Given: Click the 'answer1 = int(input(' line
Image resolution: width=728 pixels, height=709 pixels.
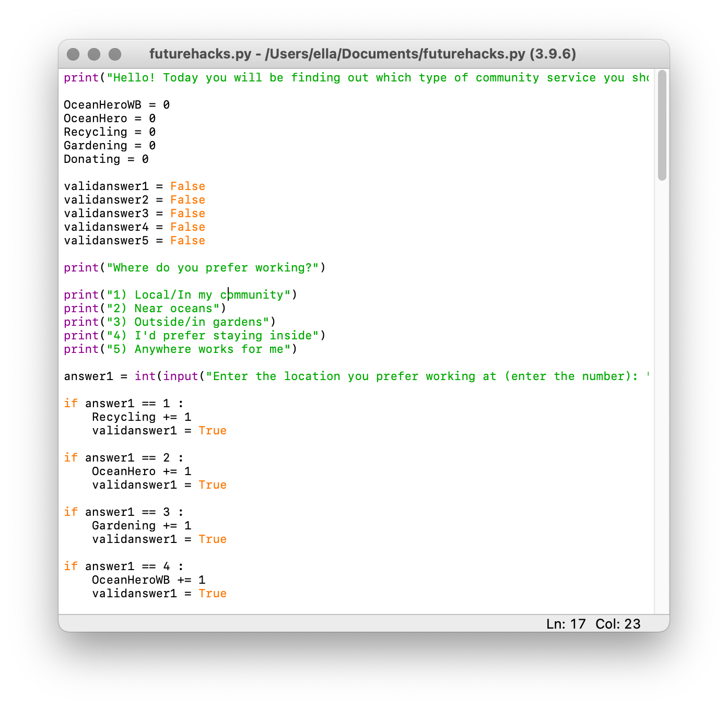Looking at the screenshot, I should click(x=356, y=376).
